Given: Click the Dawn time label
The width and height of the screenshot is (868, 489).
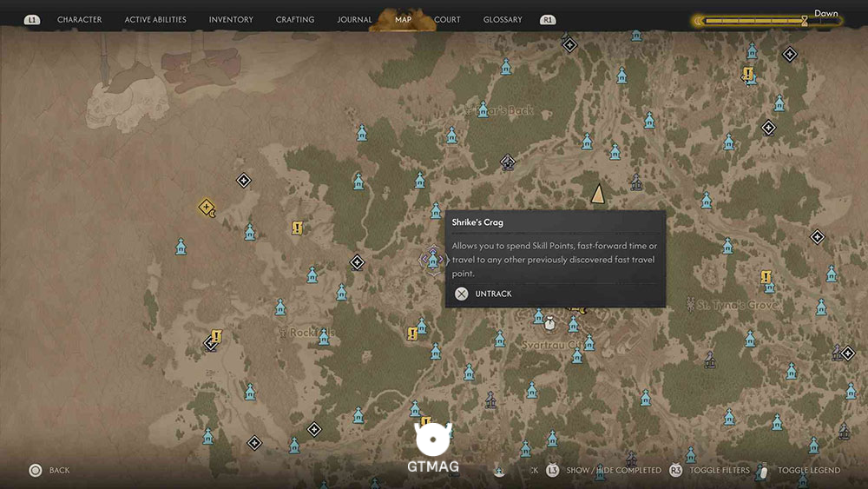Looking at the screenshot, I should coord(826,13).
